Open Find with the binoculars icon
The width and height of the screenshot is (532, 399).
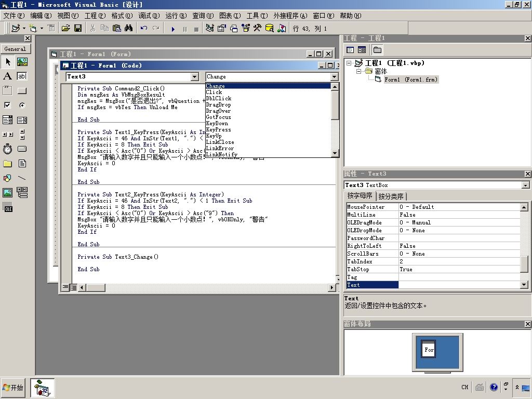click(129, 28)
